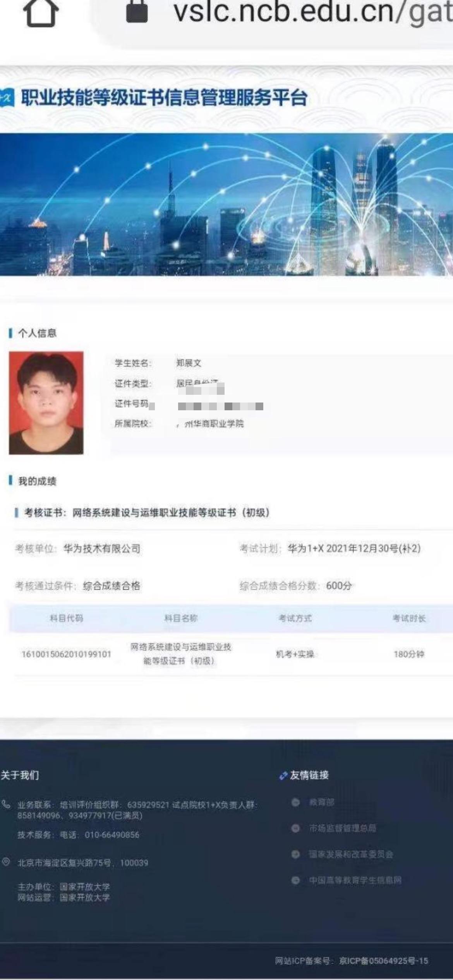Click the link icon beside 友情链接
The image size is (453, 980).
[x=283, y=776]
